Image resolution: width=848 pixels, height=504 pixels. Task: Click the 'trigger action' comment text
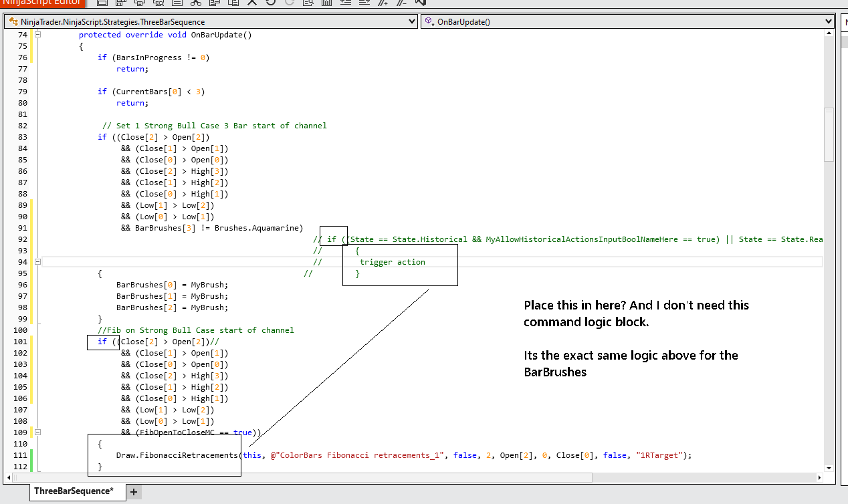tap(392, 262)
